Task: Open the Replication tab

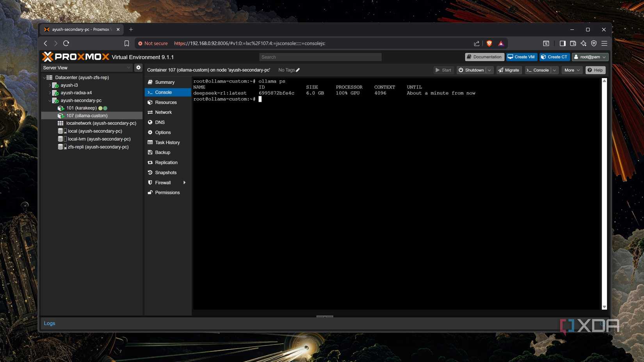Action: [168, 163]
